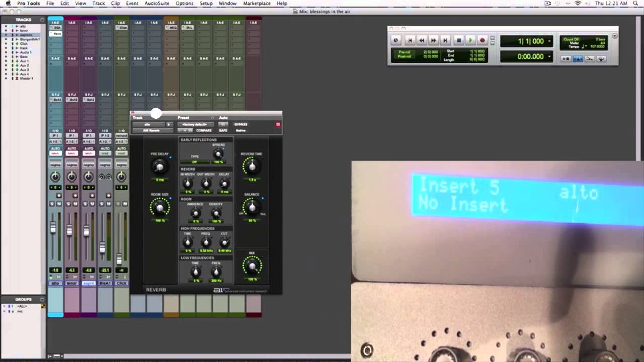Click the Pre-roll toggle in the transport window
Image resolution: width=644 pixels, height=362 pixels.
(404, 52)
